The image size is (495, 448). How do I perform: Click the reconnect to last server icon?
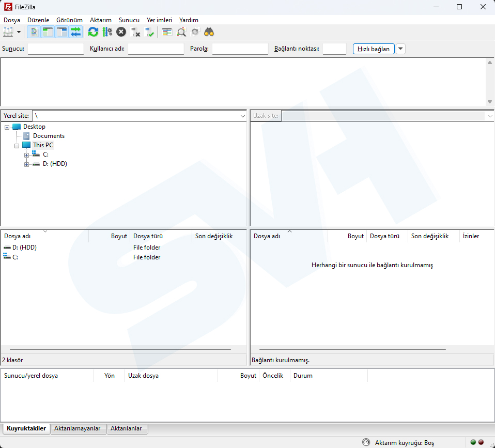[149, 32]
